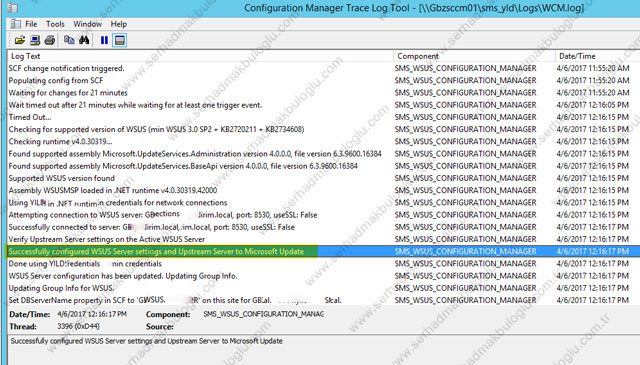Select the 'SCF change notification triggered.' row
The height and width of the screenshot is (365, 640).
click(x=324, y=68)
